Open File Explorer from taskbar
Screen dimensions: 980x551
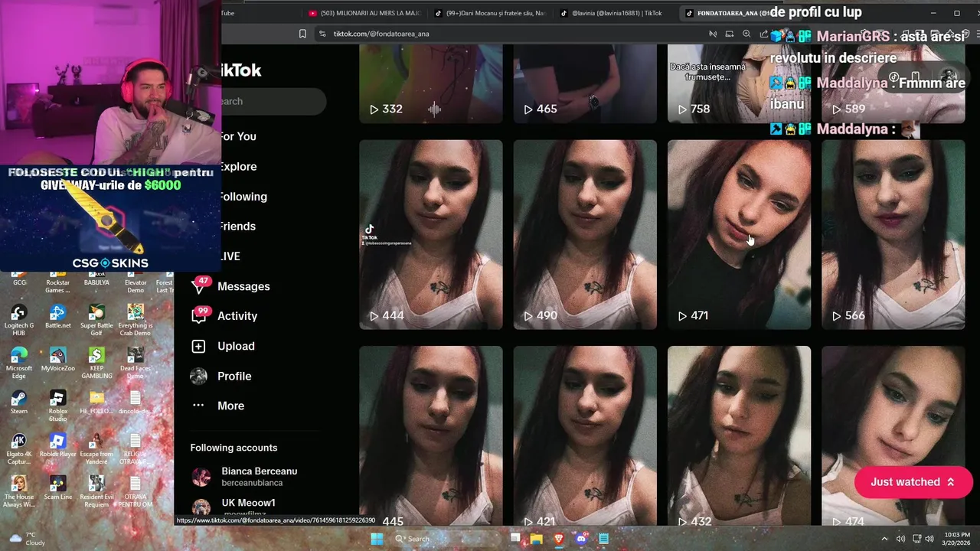coord(537,539)
